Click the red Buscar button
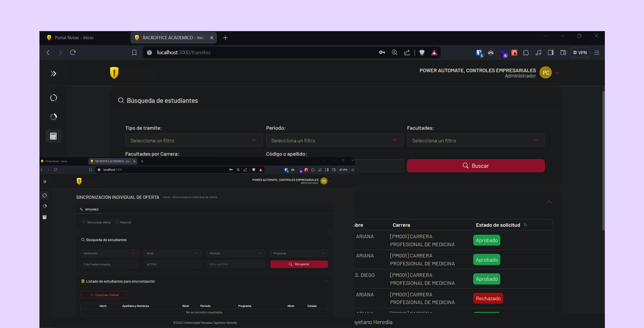This screenshot has width=644, height=328. [475, 166]
